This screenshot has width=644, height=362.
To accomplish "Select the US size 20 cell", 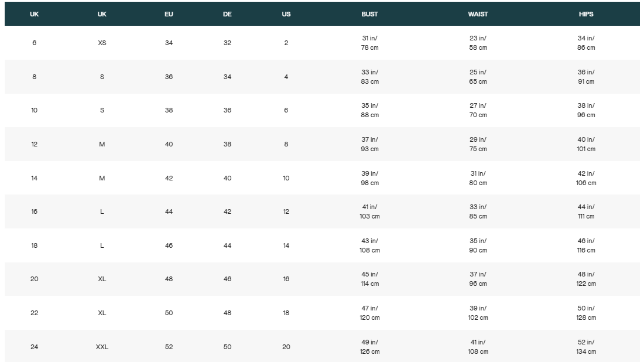I will point(286,347).
